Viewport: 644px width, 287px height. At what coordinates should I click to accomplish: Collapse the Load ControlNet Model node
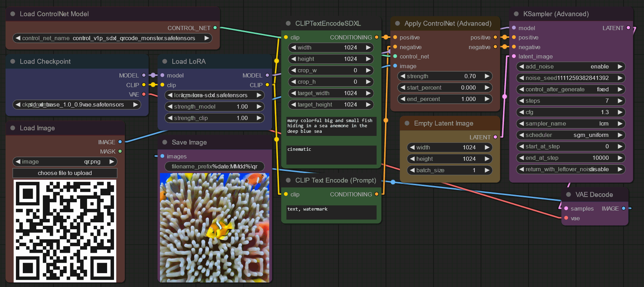[x=13, y=14]
